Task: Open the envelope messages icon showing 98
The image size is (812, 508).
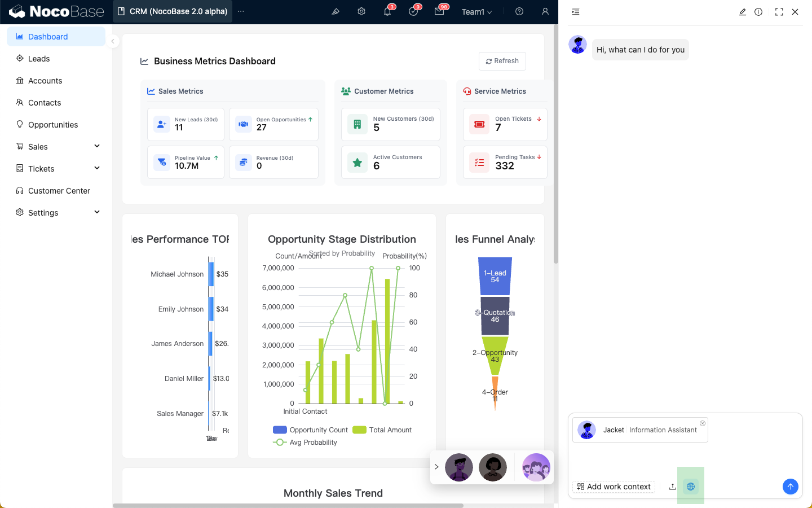Action: click(439, 11)
